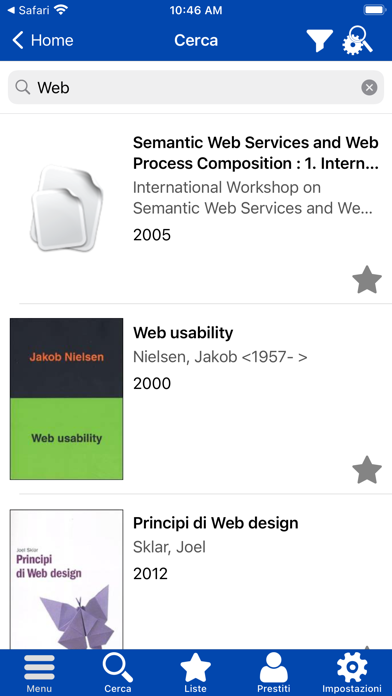
Task: Open the Menu tab
Action: 39,672
